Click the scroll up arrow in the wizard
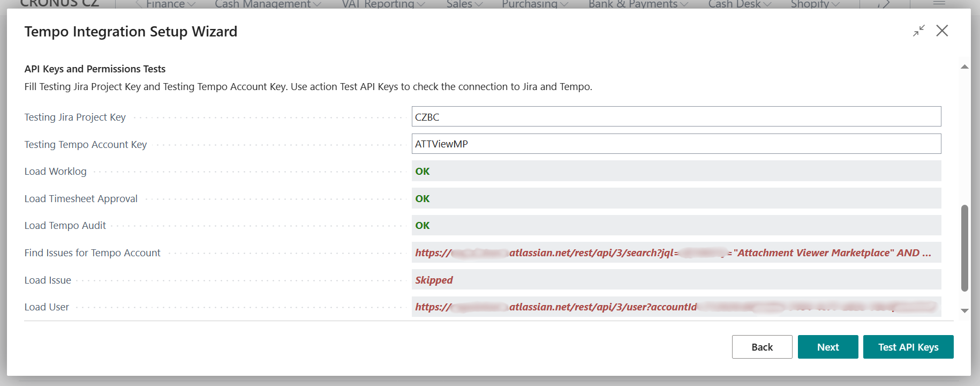This screenshot has width=980, height=386. pyautogui.click(x=964, y=67)
